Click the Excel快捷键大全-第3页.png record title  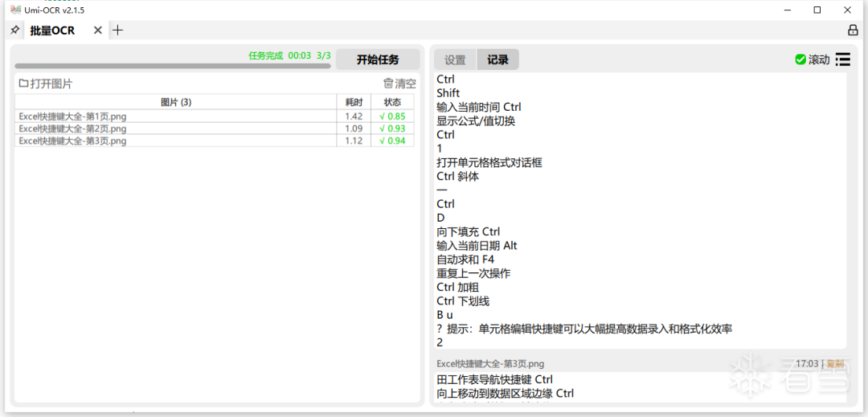[490, 363]
